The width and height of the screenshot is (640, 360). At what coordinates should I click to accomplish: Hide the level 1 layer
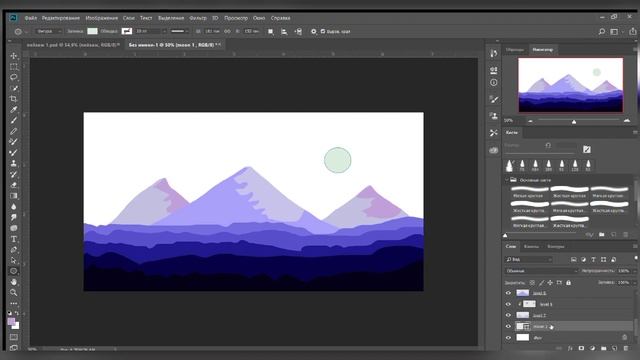click(x=508, y=304)
